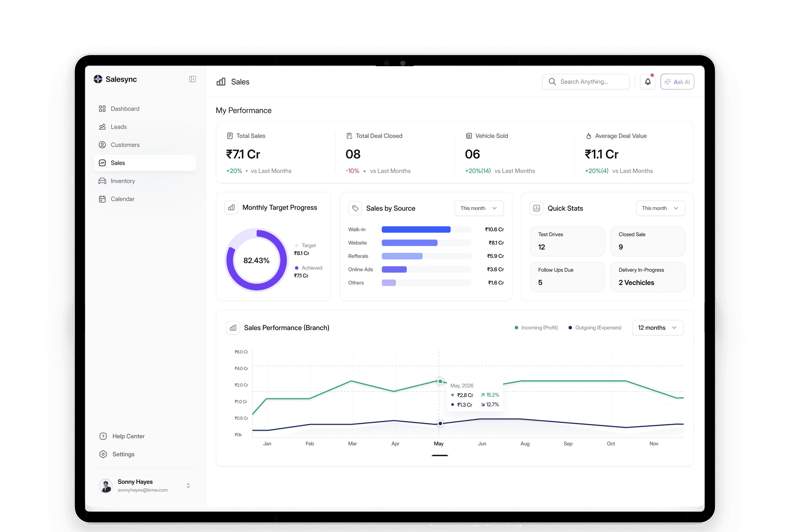The width and height of the screenshot is (785, 532).
Task: Focus the Search Anything field
Action: point(586,82)
